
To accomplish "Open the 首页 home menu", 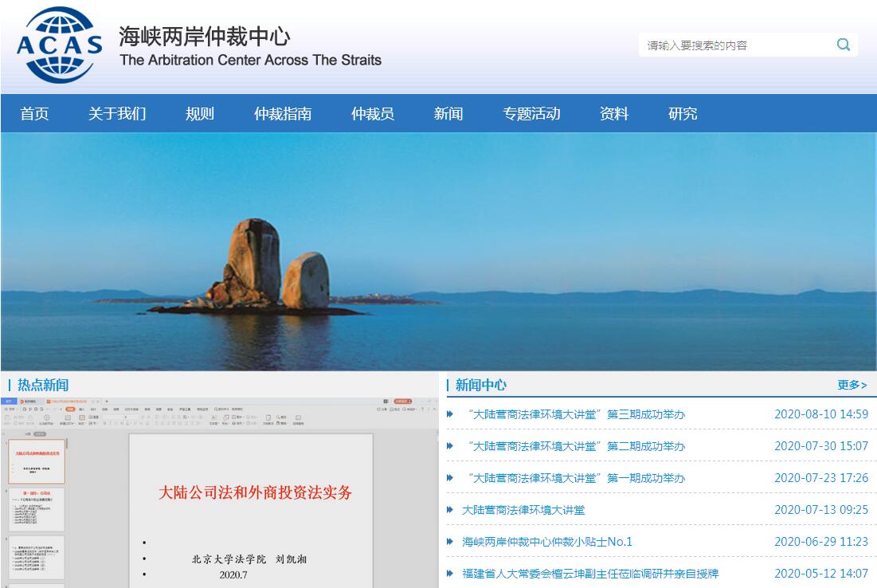I will [x=34, y=114].
